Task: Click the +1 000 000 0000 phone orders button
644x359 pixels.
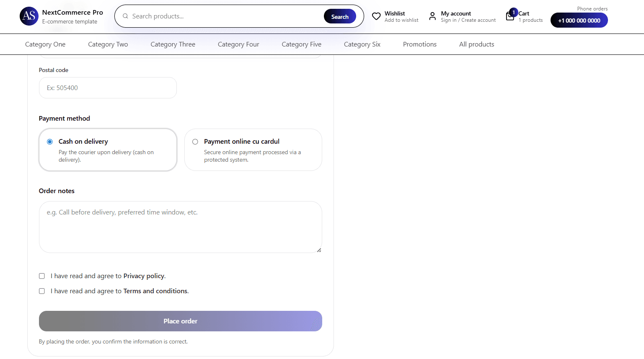Action: tap(579, 20)
